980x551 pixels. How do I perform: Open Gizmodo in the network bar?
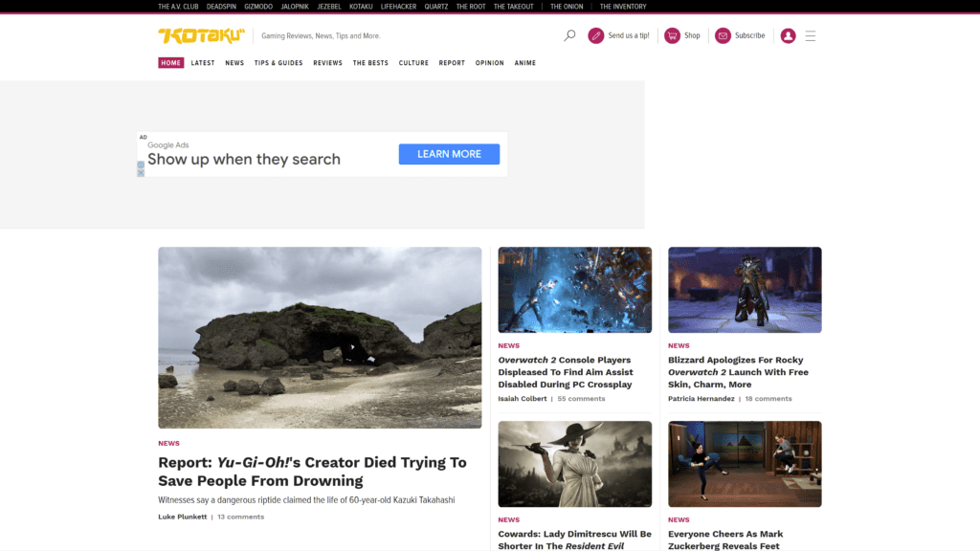point(258,7)
